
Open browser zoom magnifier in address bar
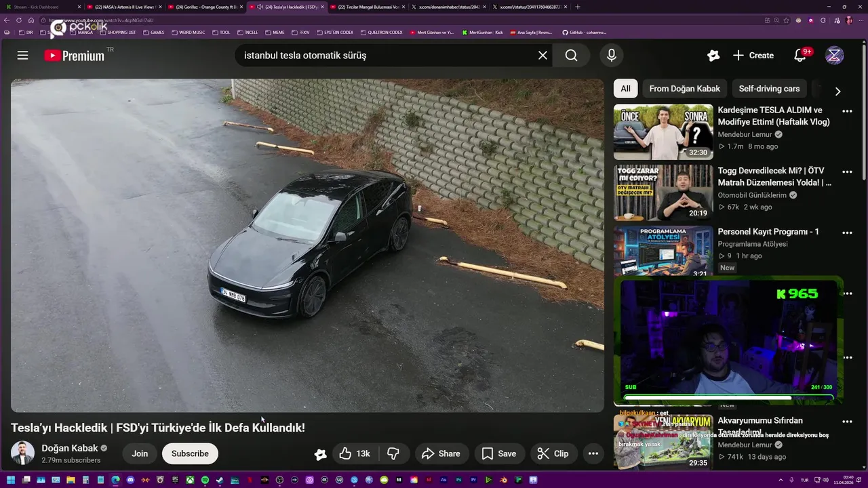[x=776, y=20]
